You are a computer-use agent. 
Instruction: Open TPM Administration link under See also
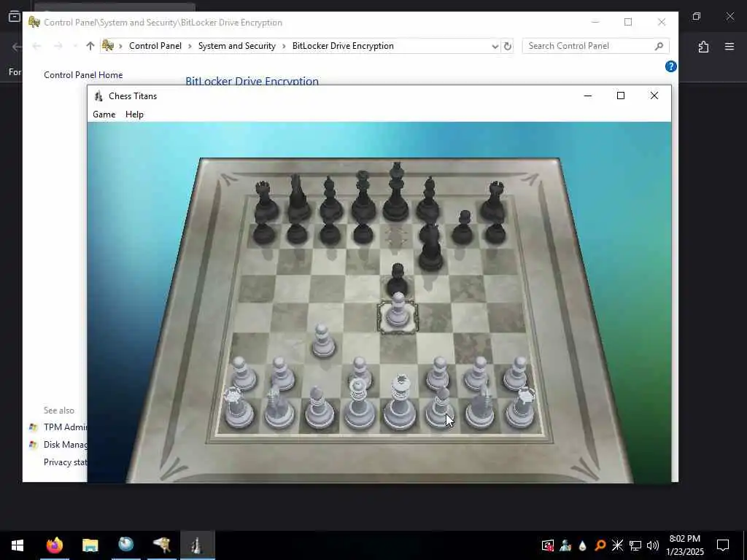pos(65,427)
